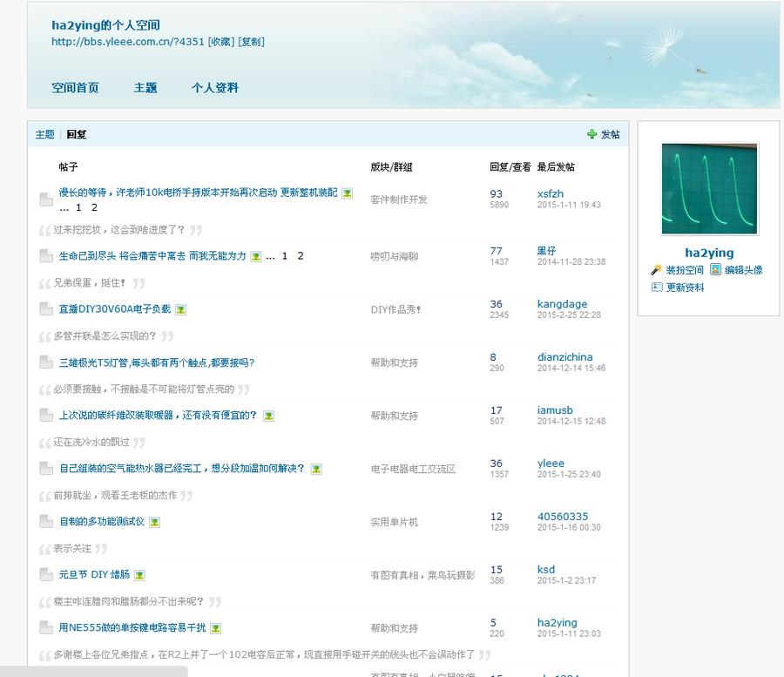Open the 套件制作开发 board link
Image resolution: width=784 pixels, height=677 pixels.
[x=399, y=200]
